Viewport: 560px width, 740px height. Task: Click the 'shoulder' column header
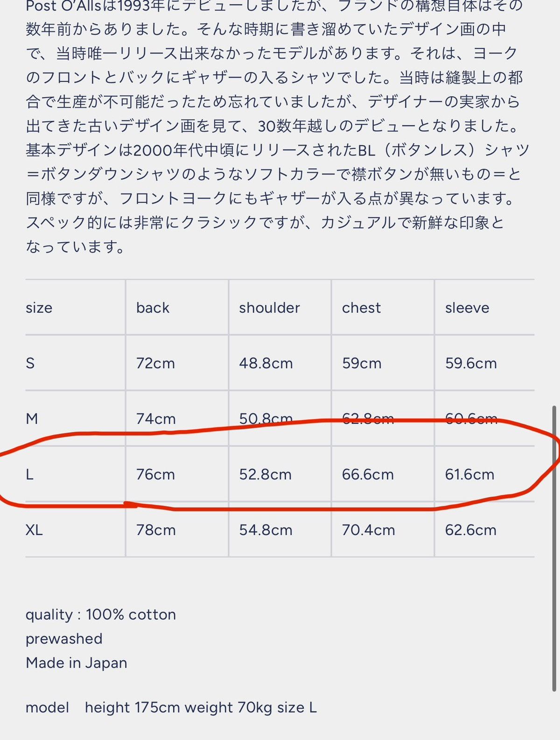[269, 308]
